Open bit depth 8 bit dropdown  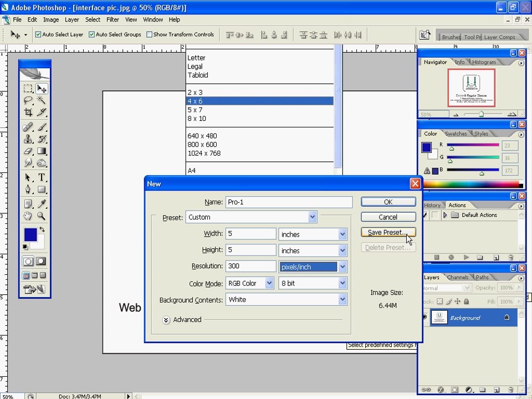342,283
